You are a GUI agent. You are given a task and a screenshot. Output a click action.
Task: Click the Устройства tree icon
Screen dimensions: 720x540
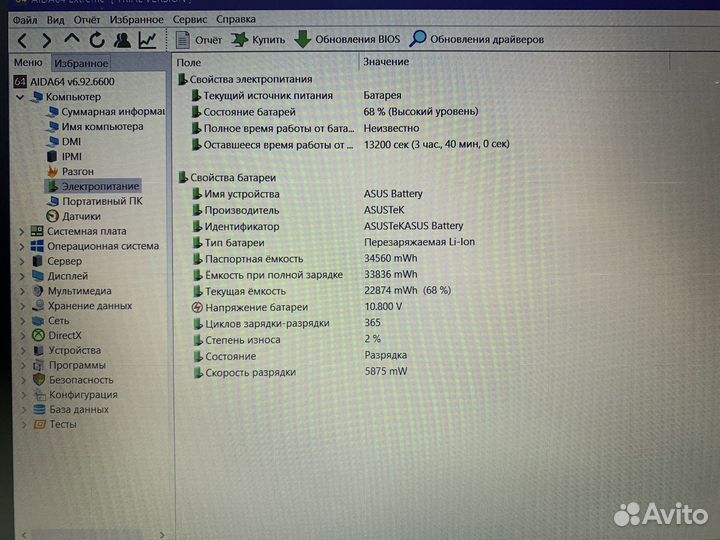coord(38,350)
